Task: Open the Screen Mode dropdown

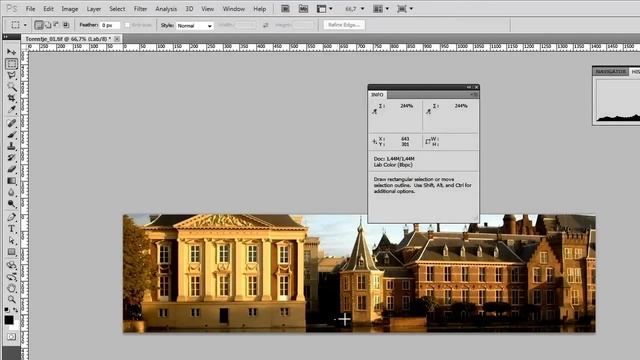Action: [x=405, y=9]
